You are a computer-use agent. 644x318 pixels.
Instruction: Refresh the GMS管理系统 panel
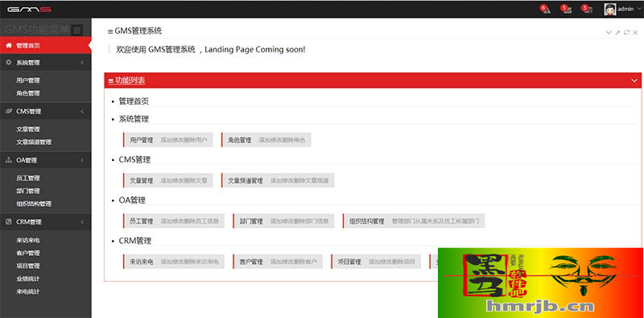(x=626, y=32)
